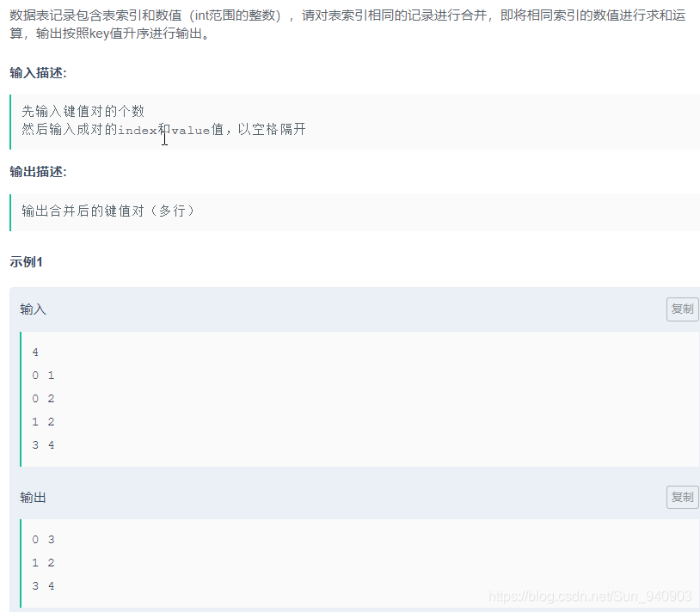The image size is (700, 612).
Task: Click the sample input row 3 4
Action: pyautogui.click(x=43, y=445)
